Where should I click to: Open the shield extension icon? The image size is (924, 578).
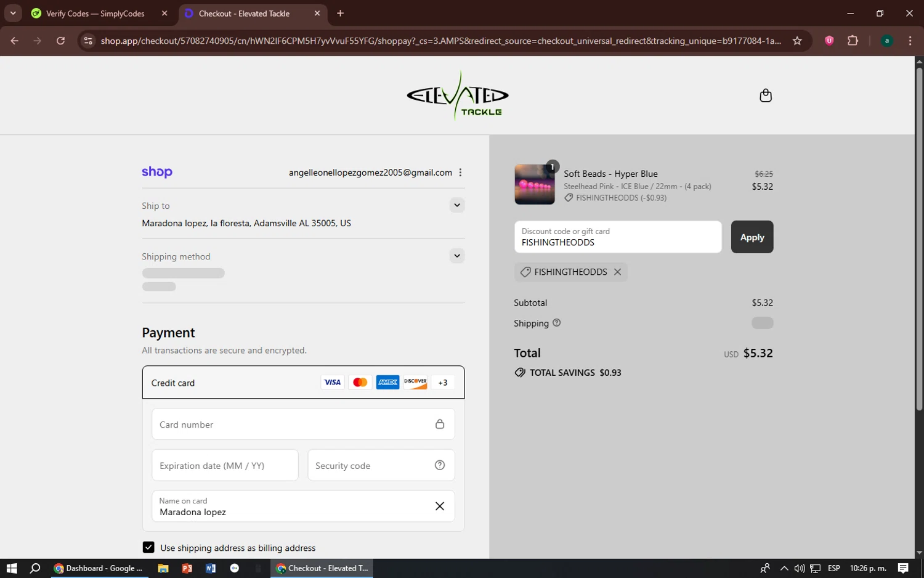[829, 41]
